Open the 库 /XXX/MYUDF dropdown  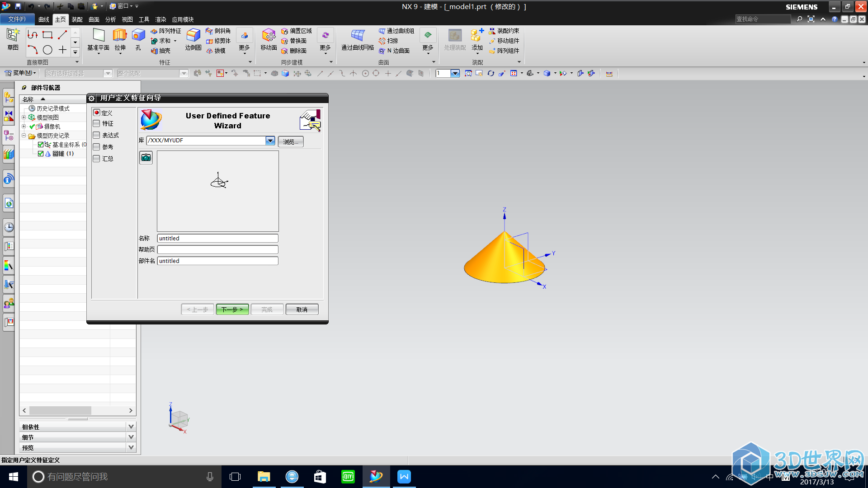tap(270, 141)
